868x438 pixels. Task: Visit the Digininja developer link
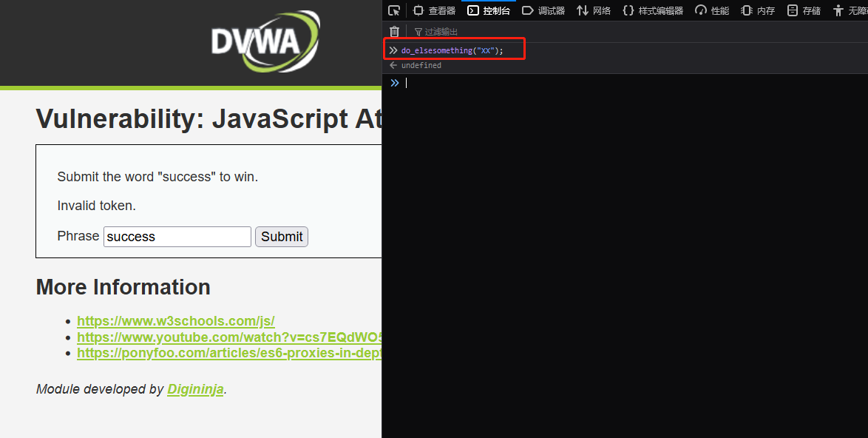pos(195,388)
